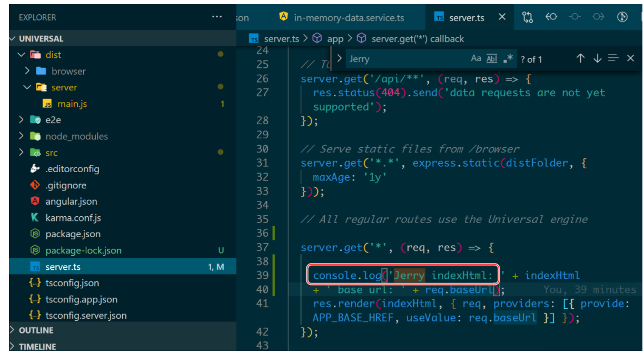This screenshot has height=354, width=644.
Task: Click 'express.static' call on line 31
Action: [456, 163]
